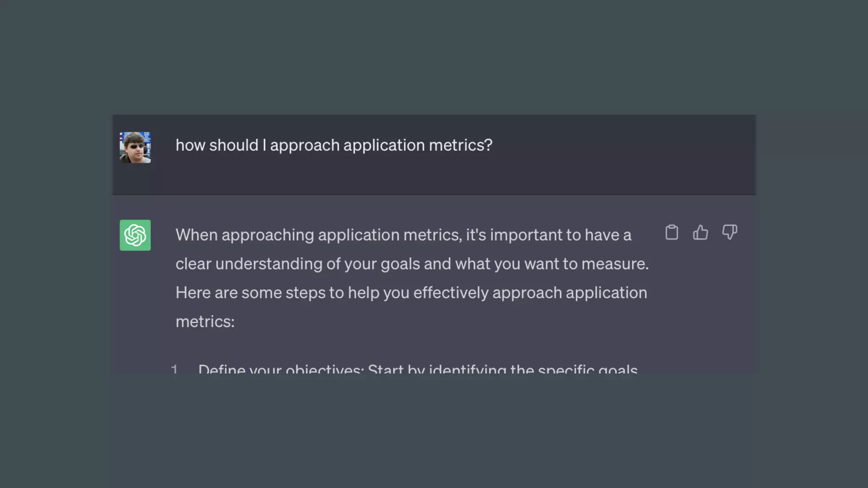The height and width of the screenshot is (488, 868).
Task: Click the word "When" starting the response
Action: (197, 235)
